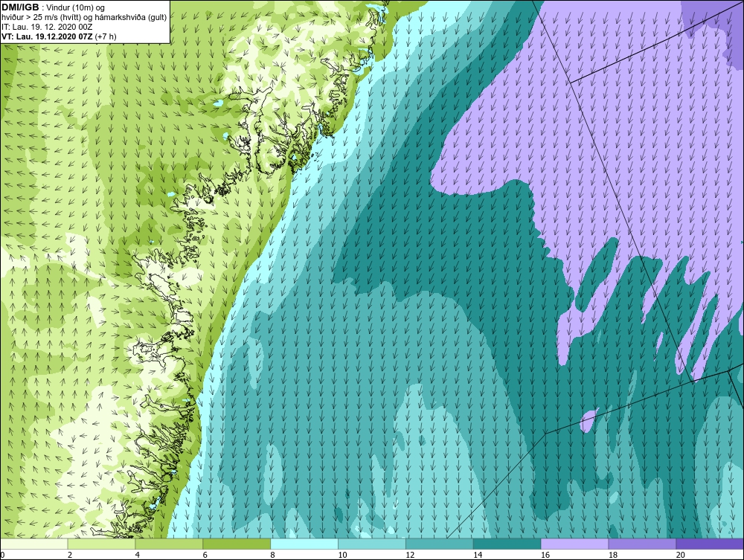Click the legend value label 0
The width and height of the screenshot is (744, 560).
2,555
